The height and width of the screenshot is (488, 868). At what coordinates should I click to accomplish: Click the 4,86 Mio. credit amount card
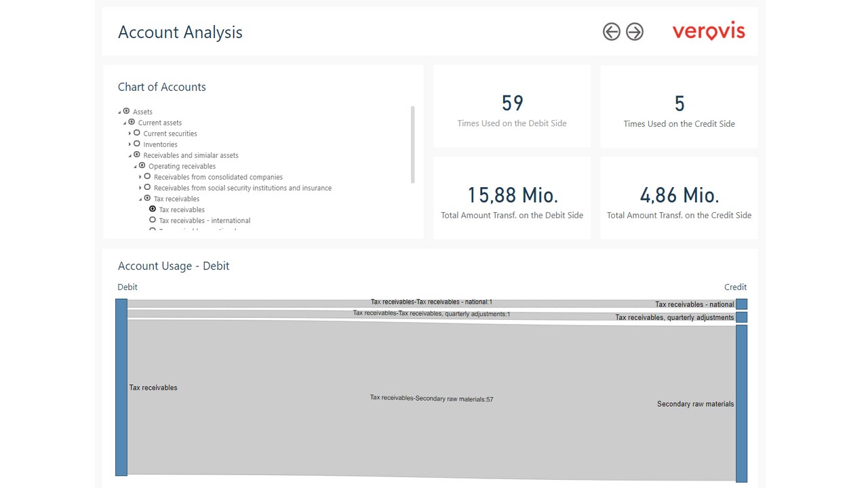click(x=679, y=198)
